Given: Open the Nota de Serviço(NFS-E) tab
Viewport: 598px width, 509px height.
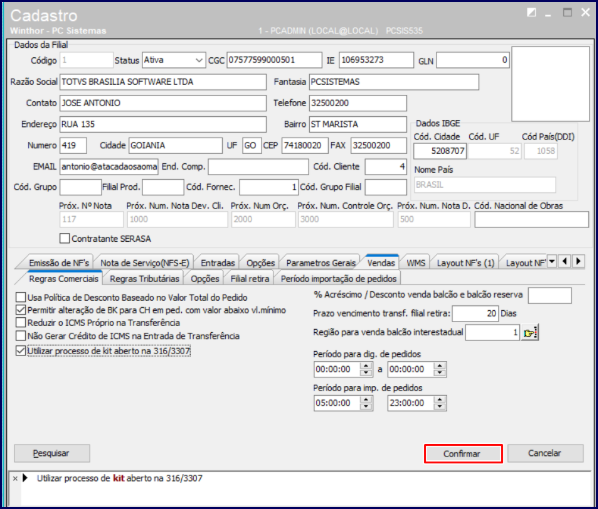Looking at the screenshot, I should 145,263.
